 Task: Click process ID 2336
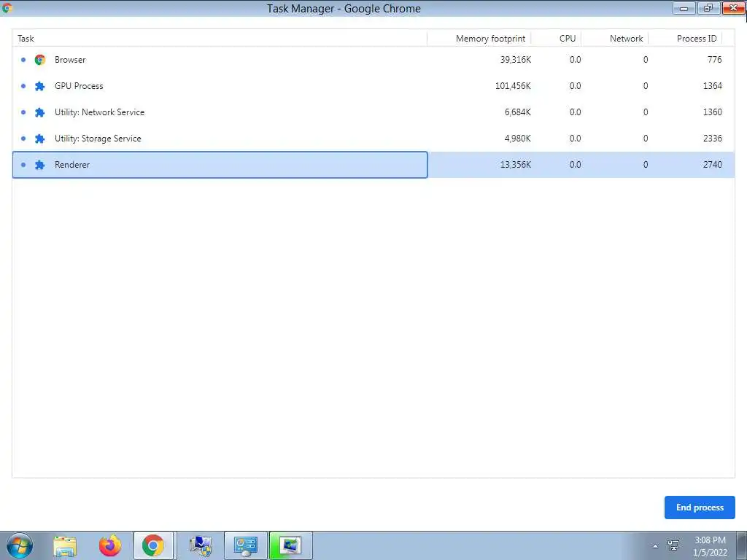[x=712, y=138]
